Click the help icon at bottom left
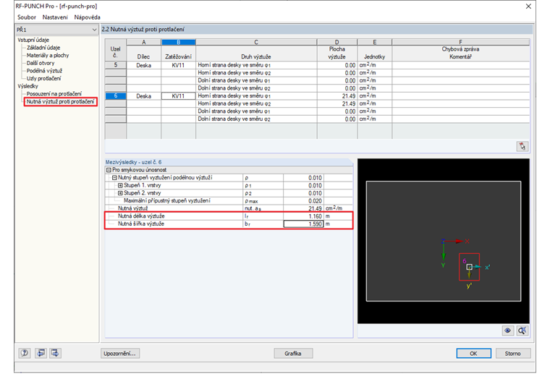 click(x=24, y=353)
